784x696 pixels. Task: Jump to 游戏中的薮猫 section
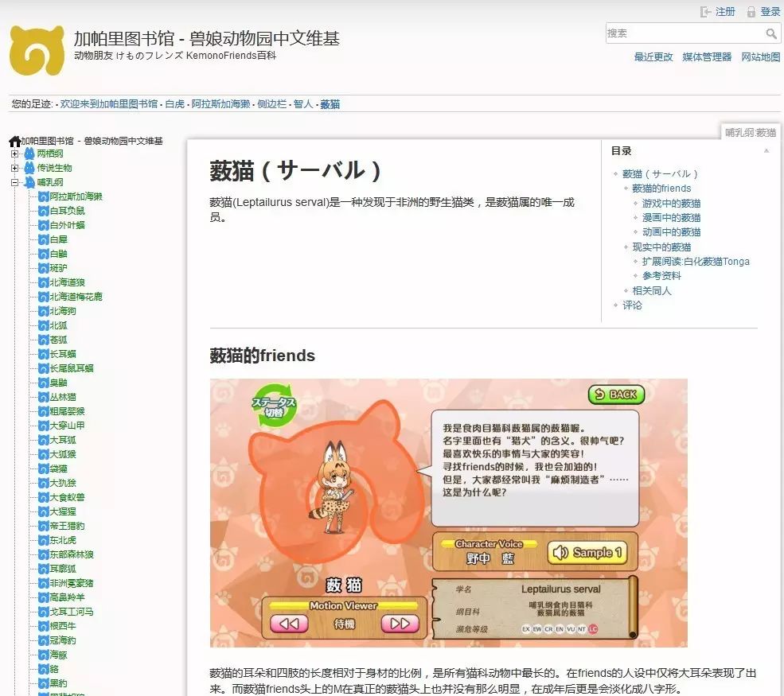671,204
